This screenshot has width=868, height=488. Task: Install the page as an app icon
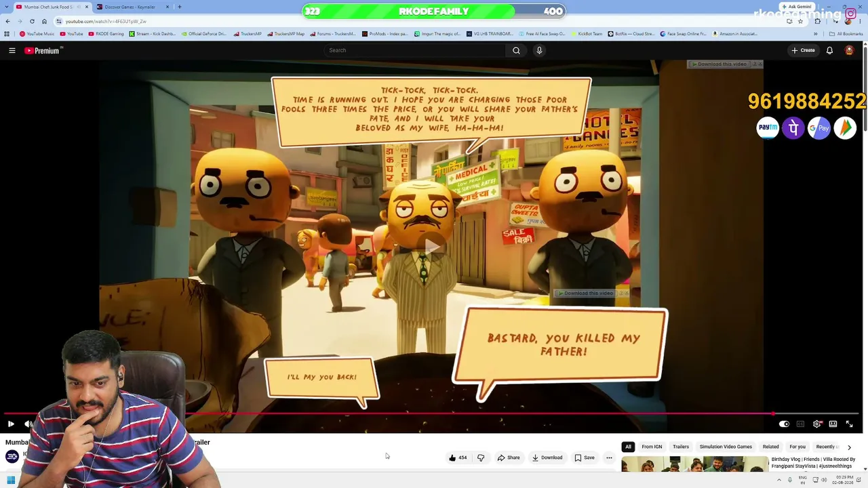click(x=789, y=21)
